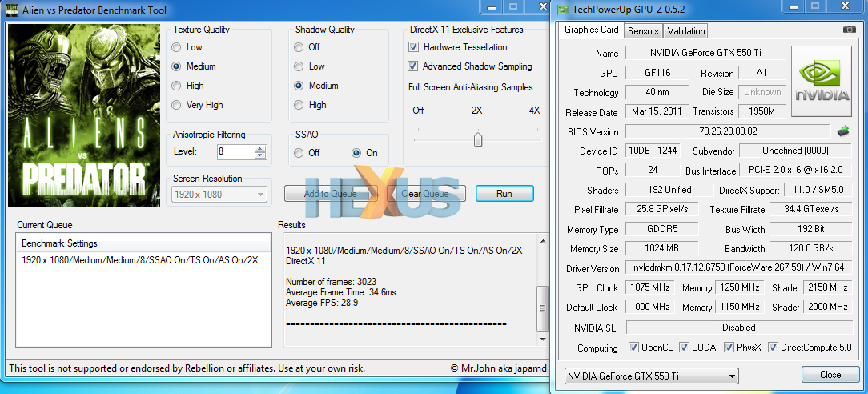Click the NVIDIA logo in GPU-Z
Image resolution: width=868 pixels, height=394 pixels.
tap(822, 82)
